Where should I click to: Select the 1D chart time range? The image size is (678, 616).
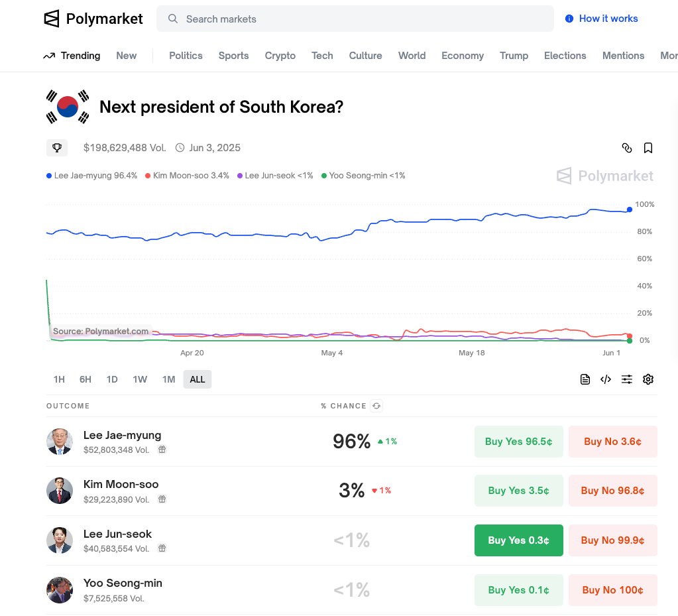(112, 379)
